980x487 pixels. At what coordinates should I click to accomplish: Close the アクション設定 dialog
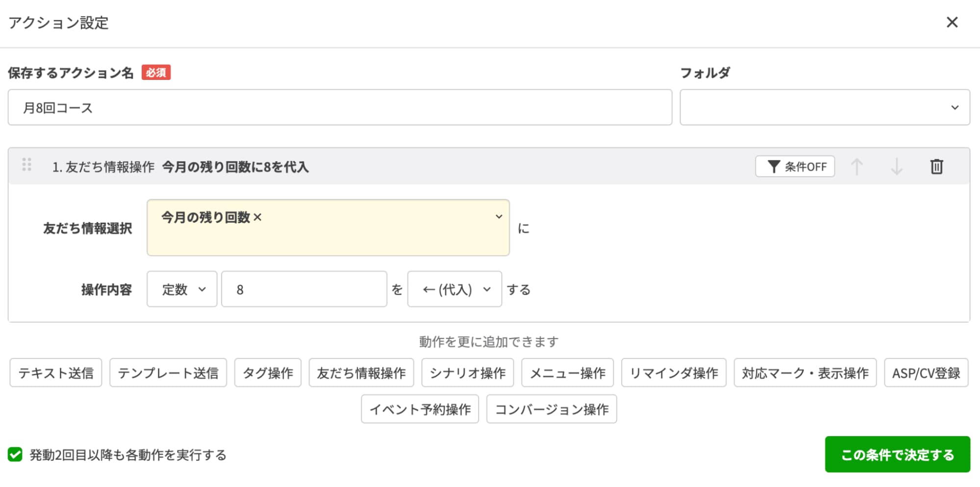point(952,22)
